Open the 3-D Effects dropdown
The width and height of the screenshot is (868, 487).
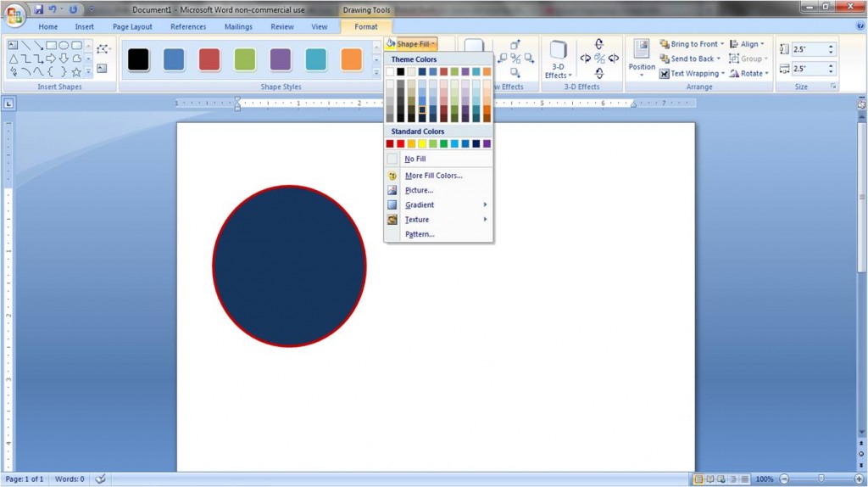[558, 59]
